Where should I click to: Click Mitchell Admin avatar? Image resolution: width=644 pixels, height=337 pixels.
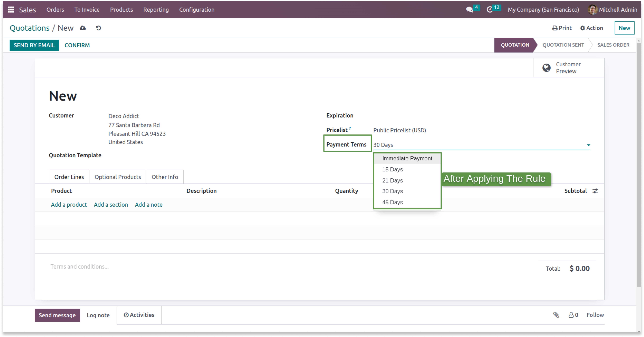[592, 10]
